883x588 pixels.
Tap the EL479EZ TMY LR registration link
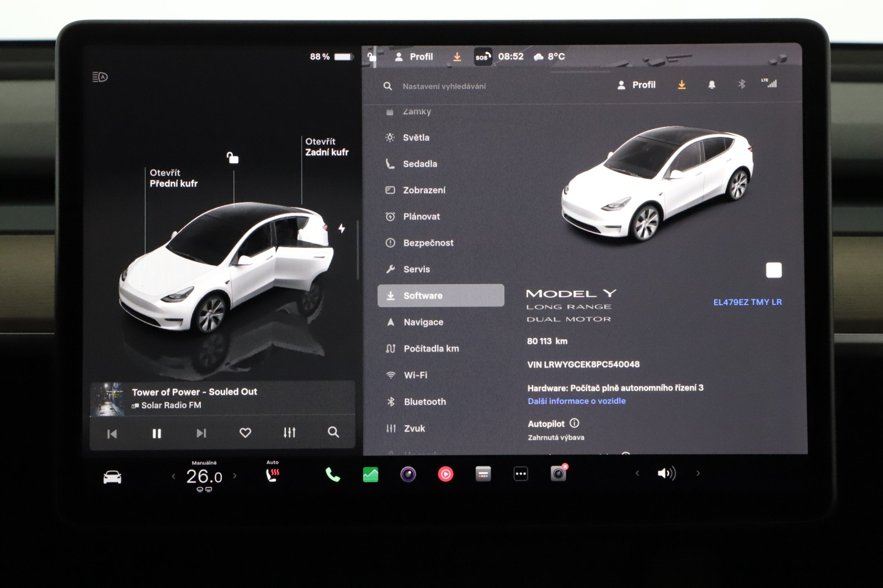coord(748,302)
